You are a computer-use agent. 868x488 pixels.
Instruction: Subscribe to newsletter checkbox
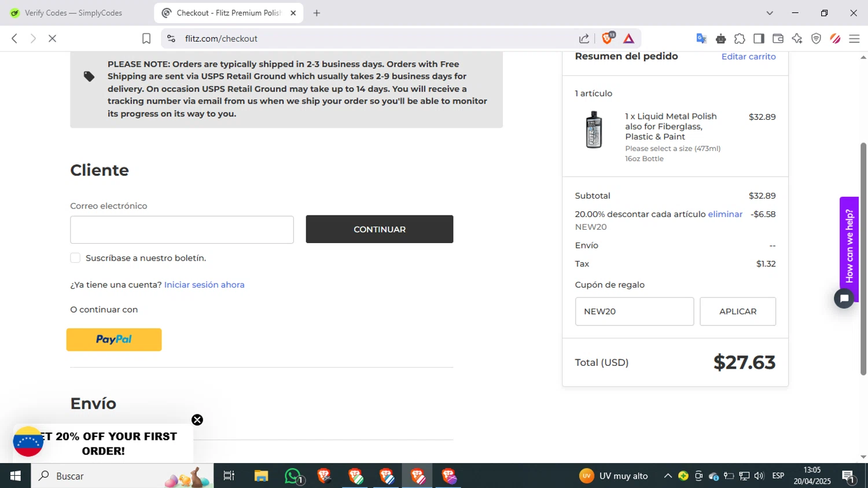[75, 258]
